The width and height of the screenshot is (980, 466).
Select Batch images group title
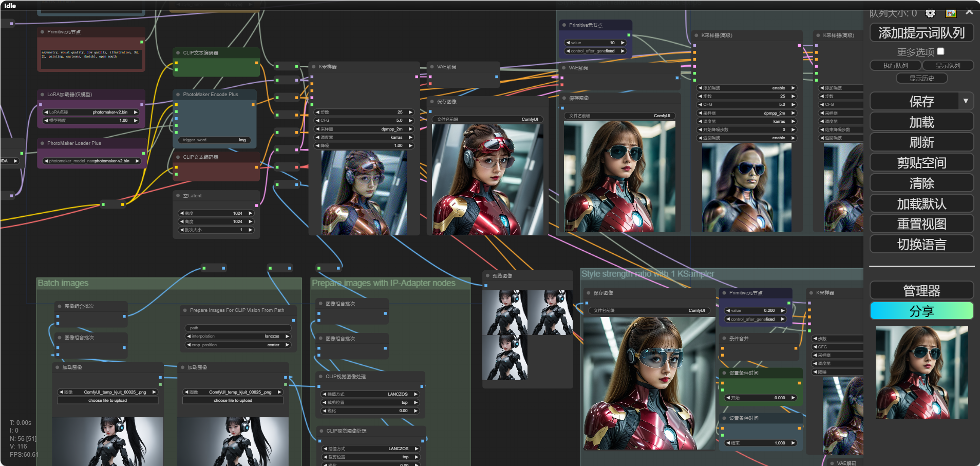63,283
